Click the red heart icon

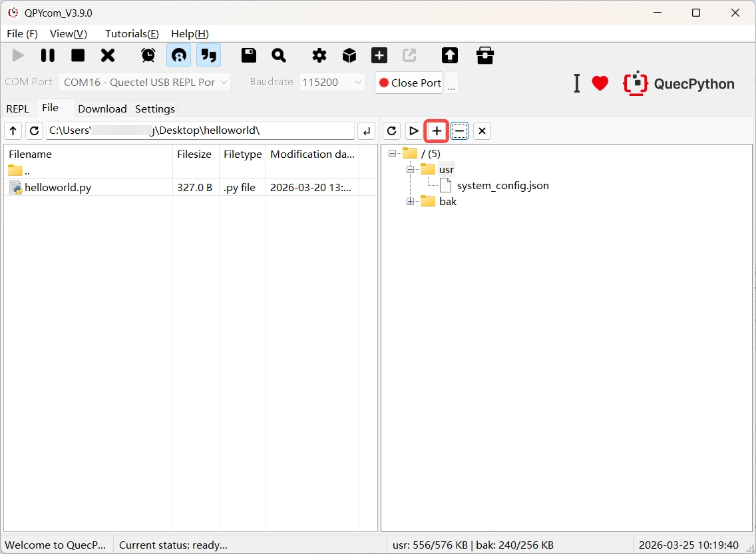600,83
